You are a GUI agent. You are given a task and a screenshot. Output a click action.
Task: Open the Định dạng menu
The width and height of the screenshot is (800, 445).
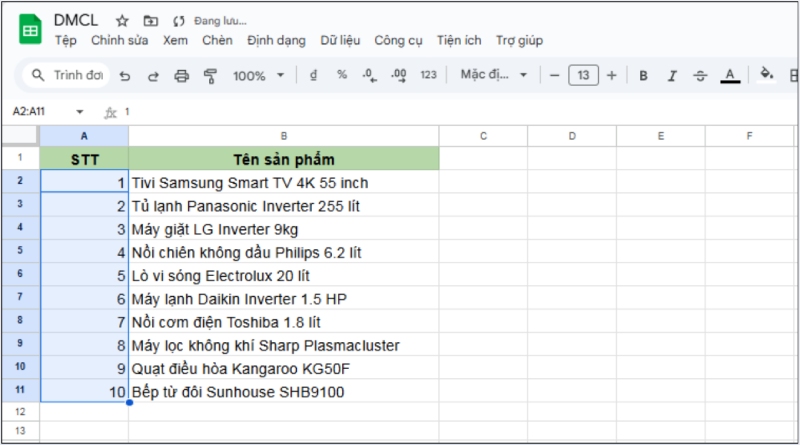pyautogui.click(x=276, y=41)
